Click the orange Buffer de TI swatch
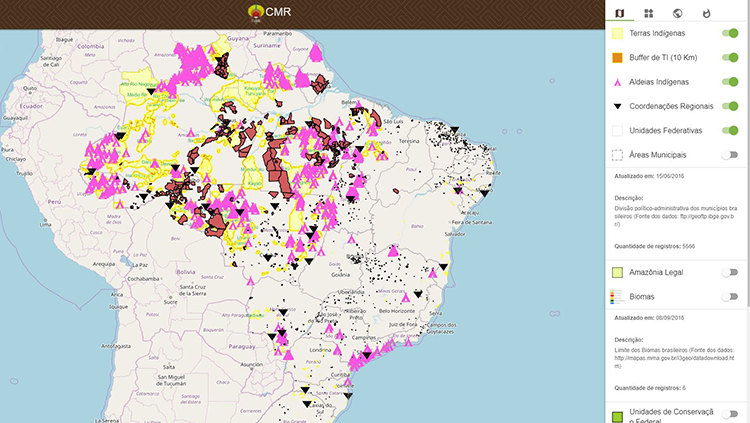 click(617, 58)
